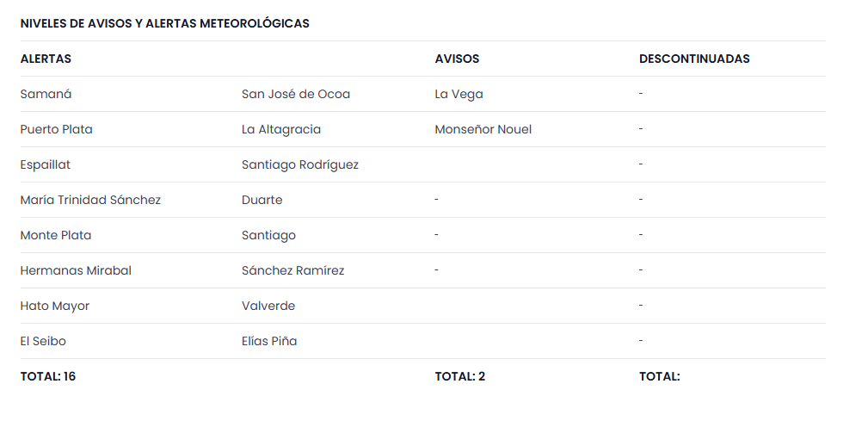Screen dimensions: 868x421
Task: Select the María Trinidad Sánchez row
Action: [x=90, y=200]
